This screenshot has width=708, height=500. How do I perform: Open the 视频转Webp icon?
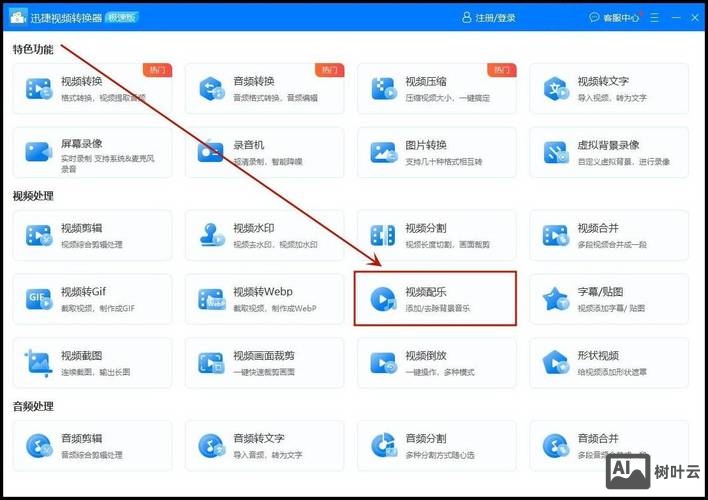click(x=212, y=299)
